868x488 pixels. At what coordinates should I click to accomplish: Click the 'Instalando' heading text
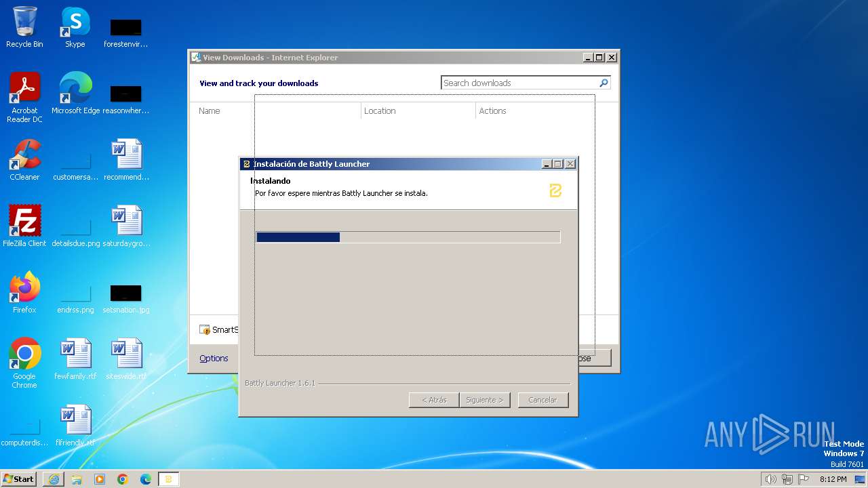[271, 181]
